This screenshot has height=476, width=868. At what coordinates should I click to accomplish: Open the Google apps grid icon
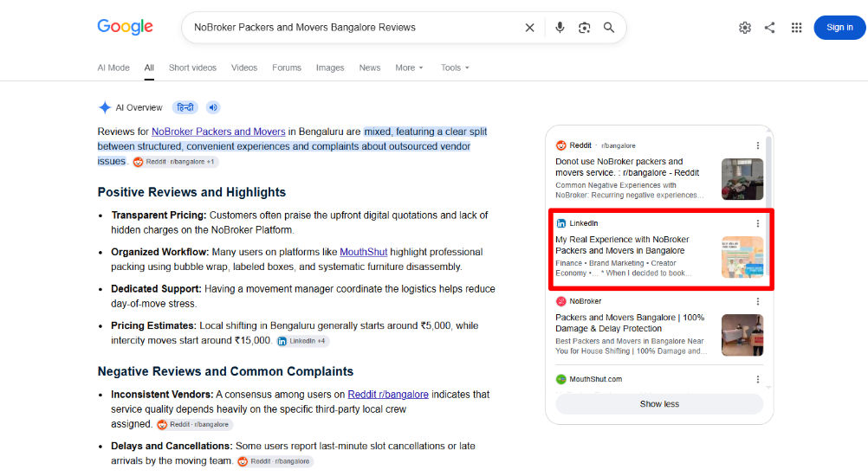click(796, 28)
